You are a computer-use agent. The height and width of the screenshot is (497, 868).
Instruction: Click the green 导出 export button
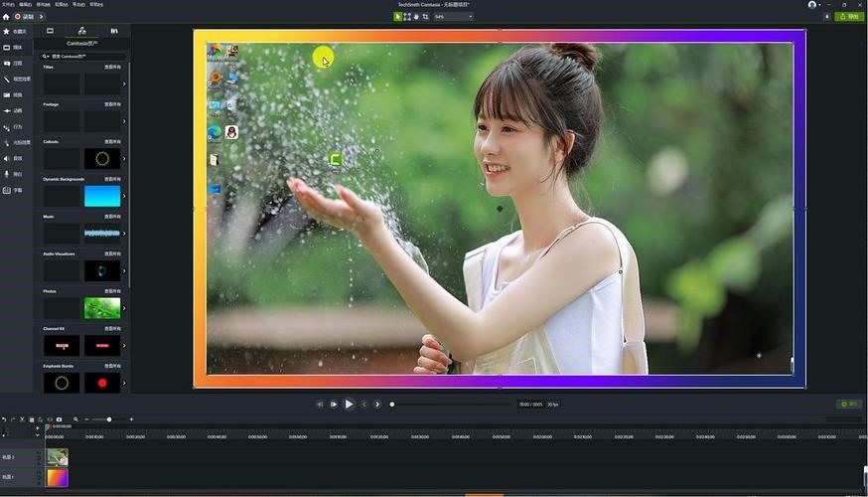(x=850, y=17)
